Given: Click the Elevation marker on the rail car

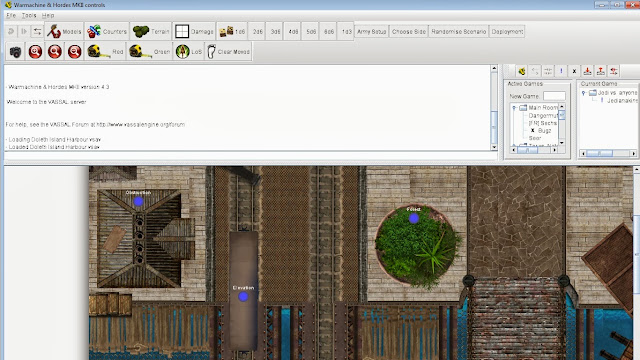Looking at the screenshot, I should coord(243,297).
